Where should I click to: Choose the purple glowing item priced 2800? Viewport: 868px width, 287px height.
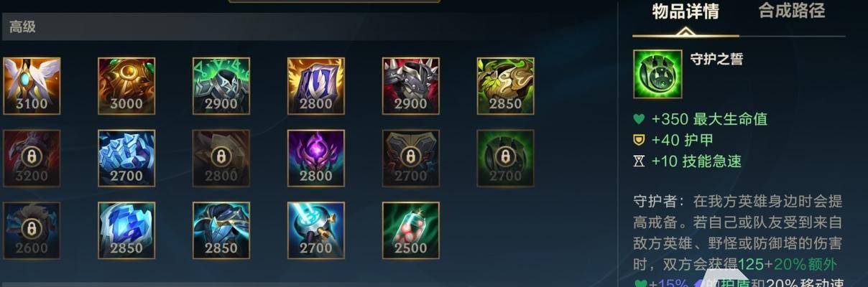click(316, 158)
